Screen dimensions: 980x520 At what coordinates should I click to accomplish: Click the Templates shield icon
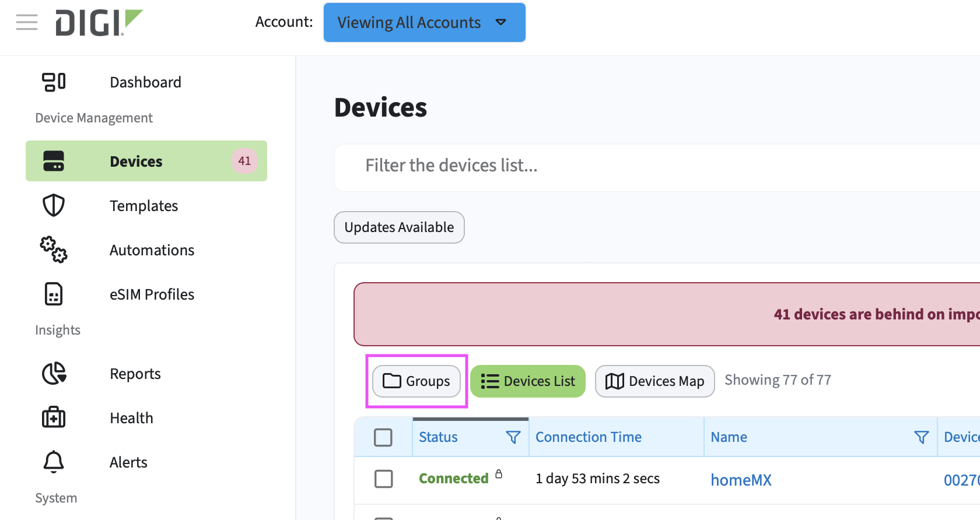tap(54, 206)
